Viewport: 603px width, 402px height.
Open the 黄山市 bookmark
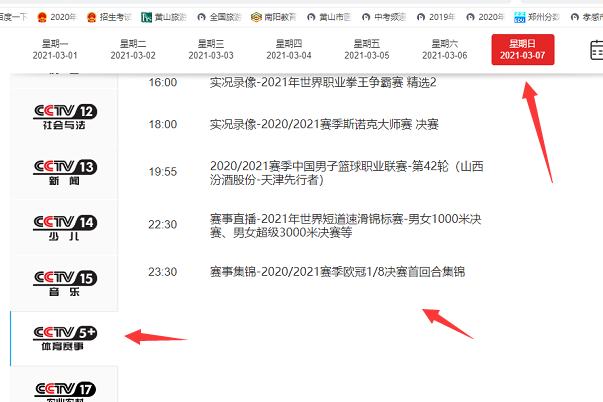click(x=329, y=17)
